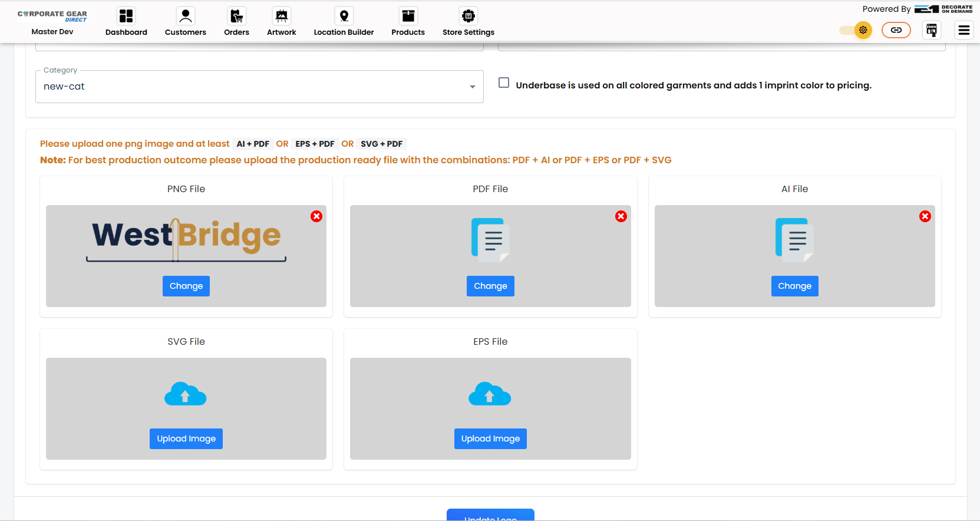Go to the Artwork menu label
Viewport: 980px width, 521px height.
[x=282, y=32]
